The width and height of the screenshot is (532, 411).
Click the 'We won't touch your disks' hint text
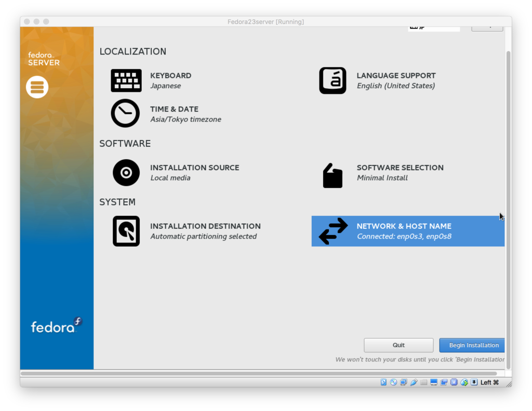pos(420,360)
